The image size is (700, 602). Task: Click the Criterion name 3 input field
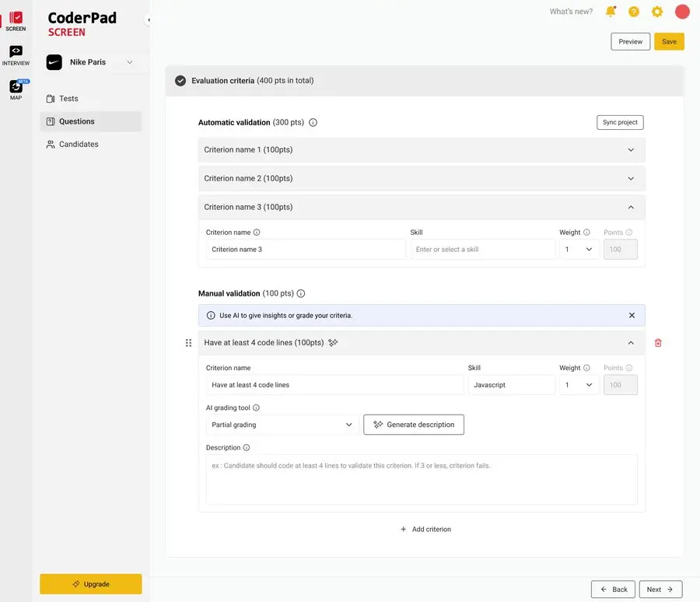pos(306,249)
